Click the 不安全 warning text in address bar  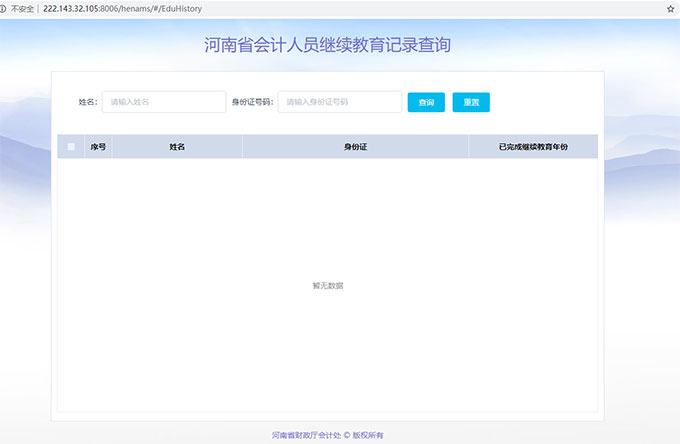23,7
